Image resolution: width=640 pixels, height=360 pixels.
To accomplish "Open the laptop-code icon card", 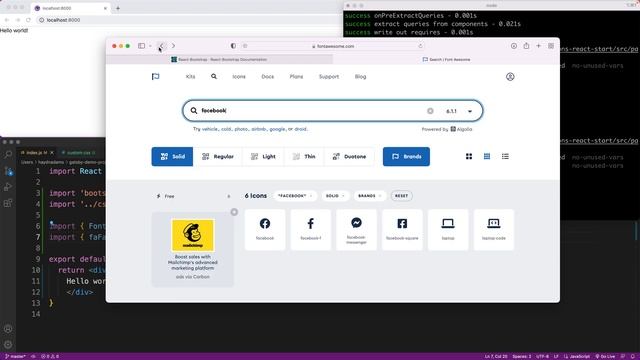I will click(x=493, y=229).
